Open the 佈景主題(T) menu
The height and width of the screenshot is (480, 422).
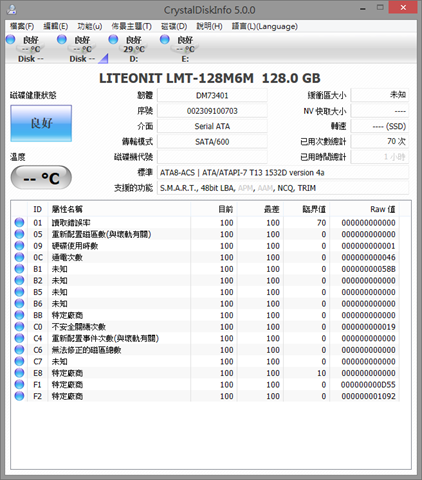(x=132, y=26)
